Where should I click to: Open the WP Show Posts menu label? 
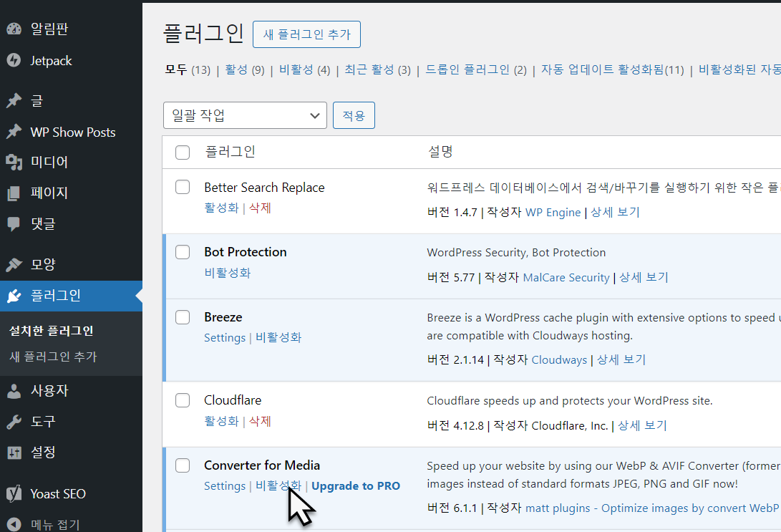tap(73, 132)
